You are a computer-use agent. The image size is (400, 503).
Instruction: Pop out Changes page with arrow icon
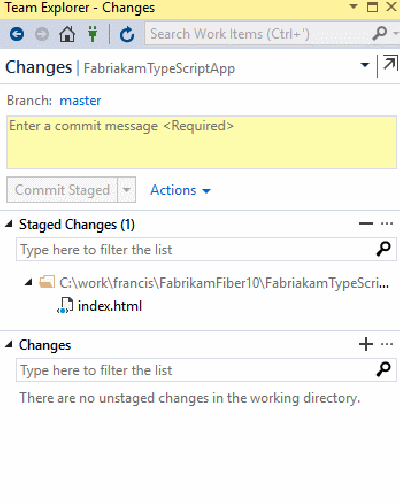pos(390,64)
